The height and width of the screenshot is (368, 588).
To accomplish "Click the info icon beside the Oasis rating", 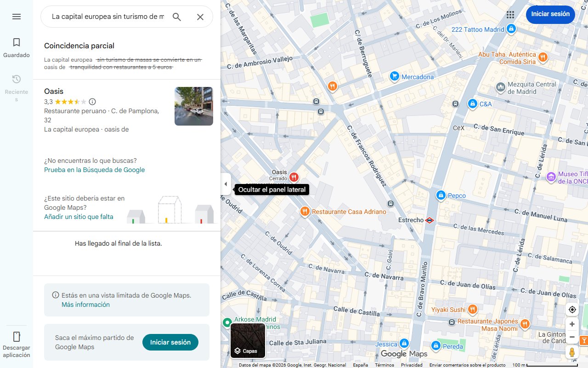I will pyautogui.click(x=92, y=102).
